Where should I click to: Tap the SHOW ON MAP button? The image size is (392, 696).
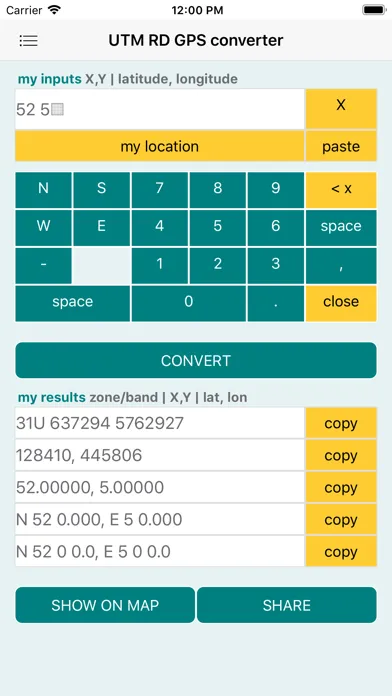(x=105, y=605)
